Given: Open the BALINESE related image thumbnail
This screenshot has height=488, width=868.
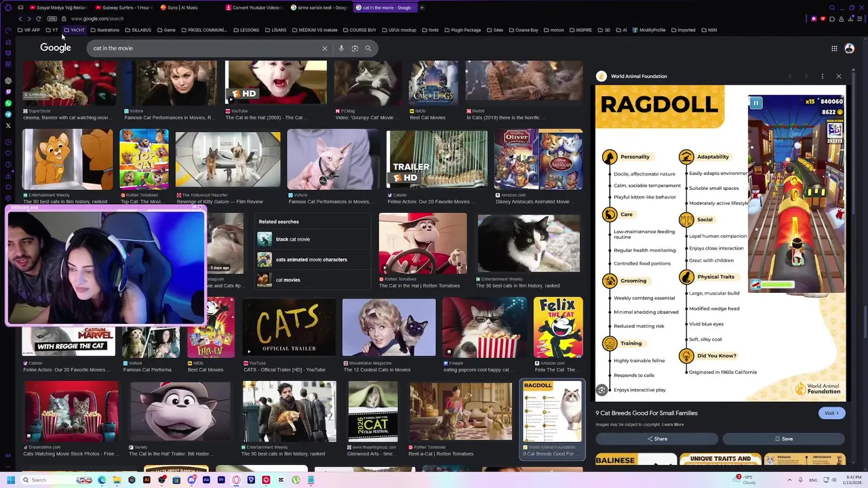Looking at the screenshot, I should 635,460.
